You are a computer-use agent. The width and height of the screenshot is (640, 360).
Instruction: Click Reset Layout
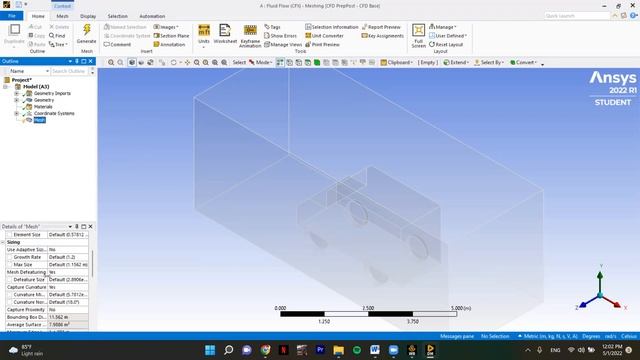[446, 44]
